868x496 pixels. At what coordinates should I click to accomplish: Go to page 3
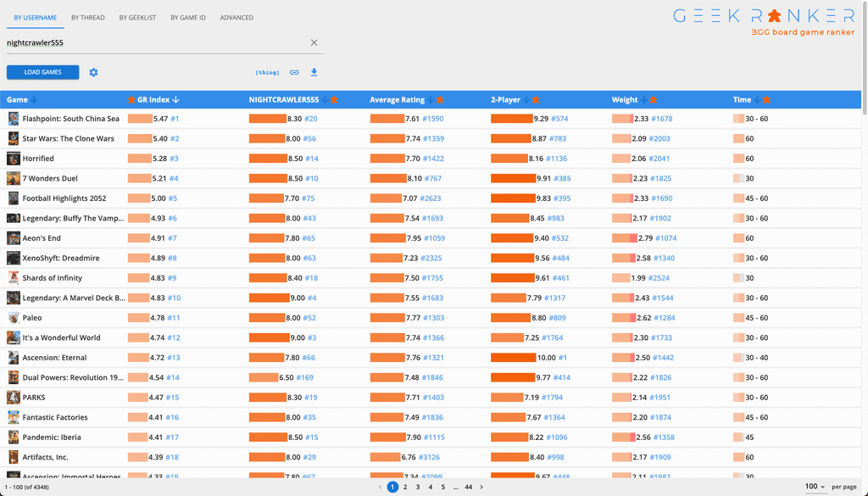pos(418,488)
